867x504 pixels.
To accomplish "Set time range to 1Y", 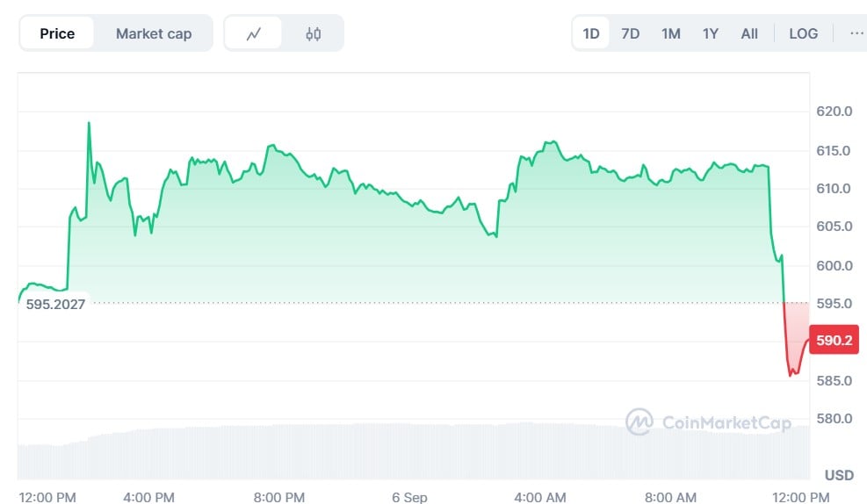I will pos(710,33).
